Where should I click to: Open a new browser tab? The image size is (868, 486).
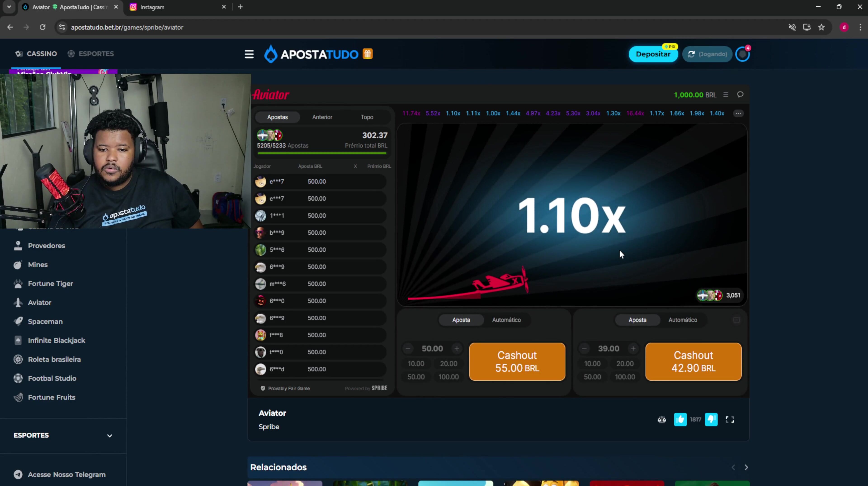tap(240, 7)
